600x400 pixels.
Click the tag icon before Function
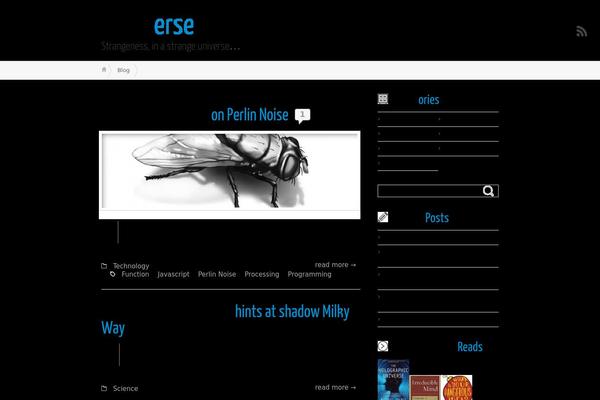tap(112, 274)
